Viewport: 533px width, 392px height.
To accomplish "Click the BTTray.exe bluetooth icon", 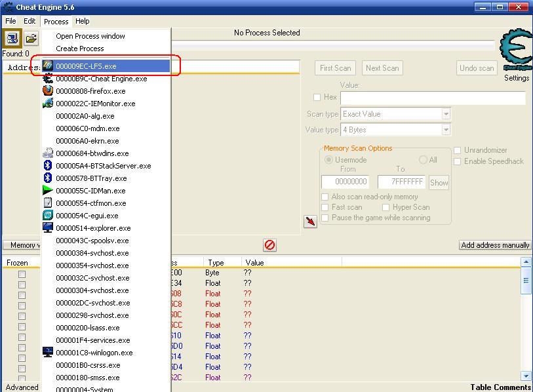I will point(48,178).
